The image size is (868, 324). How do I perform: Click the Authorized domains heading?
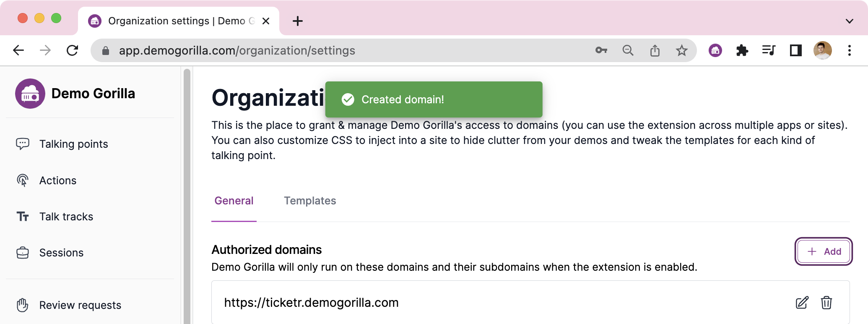point(267,250)
